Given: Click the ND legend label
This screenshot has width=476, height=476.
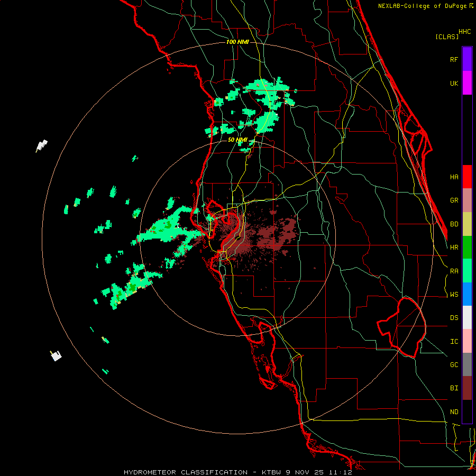Looking at the screenshot, I should (454, 412).
